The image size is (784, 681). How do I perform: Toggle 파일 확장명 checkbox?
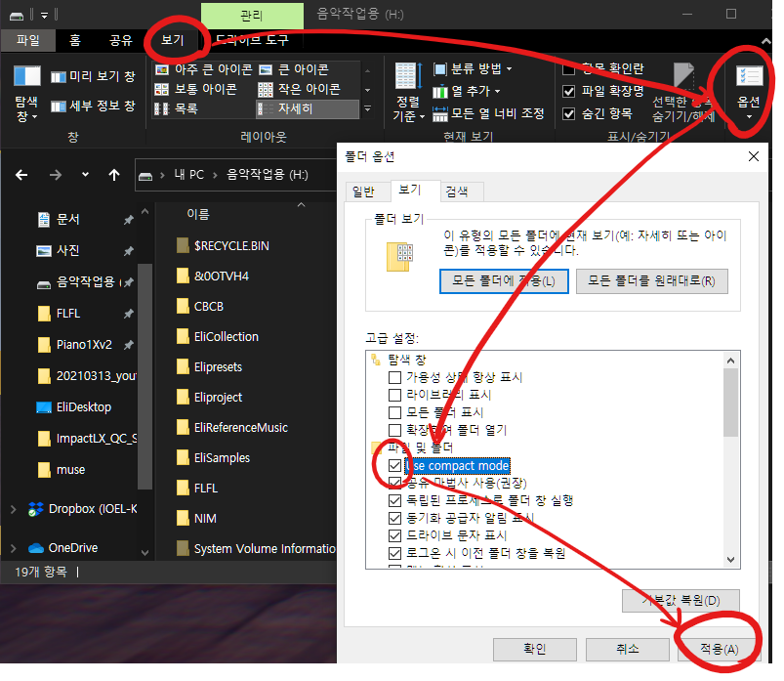pyautogui.click(x=568, y=91)
